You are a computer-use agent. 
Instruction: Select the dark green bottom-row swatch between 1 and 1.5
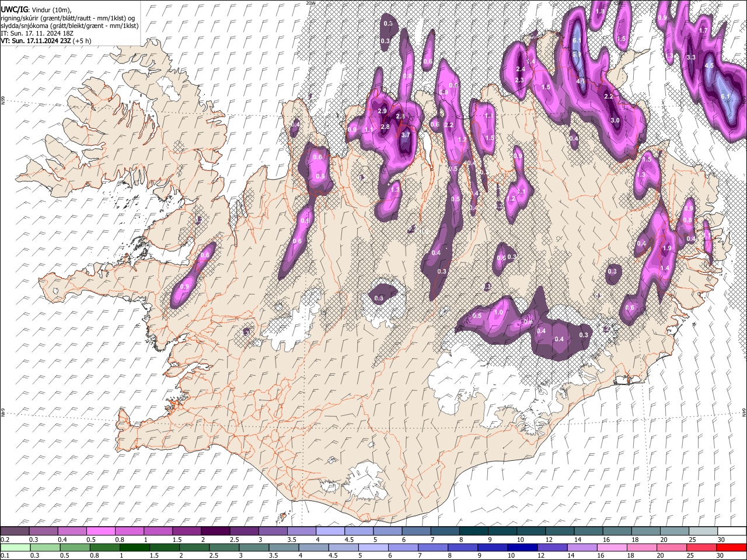pyautogui.click(x=135, y=547)
